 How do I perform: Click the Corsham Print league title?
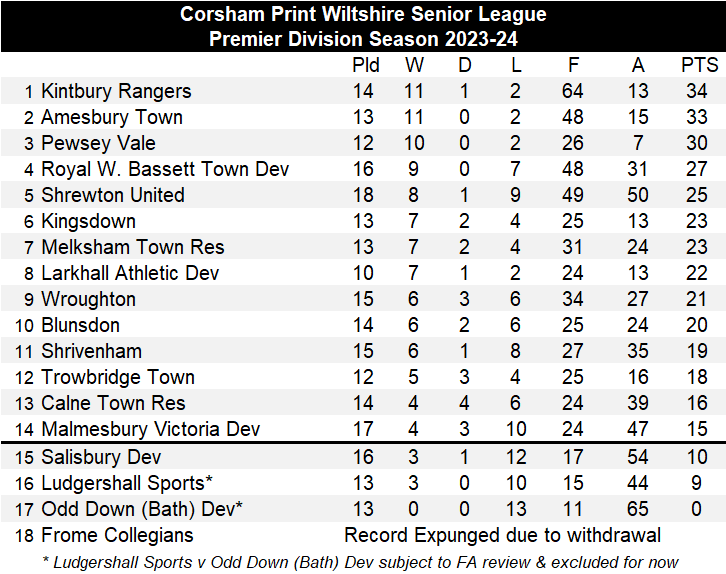[363, 14]
